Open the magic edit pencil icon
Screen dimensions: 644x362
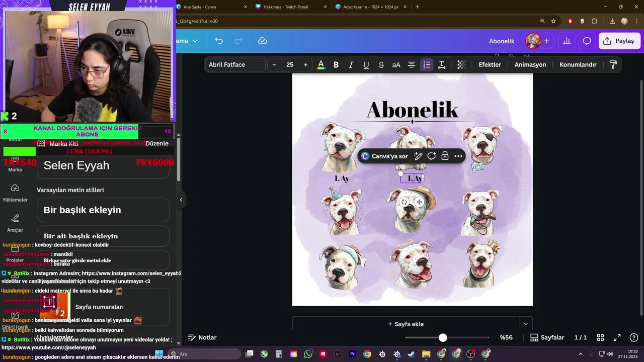pos(418,156)
